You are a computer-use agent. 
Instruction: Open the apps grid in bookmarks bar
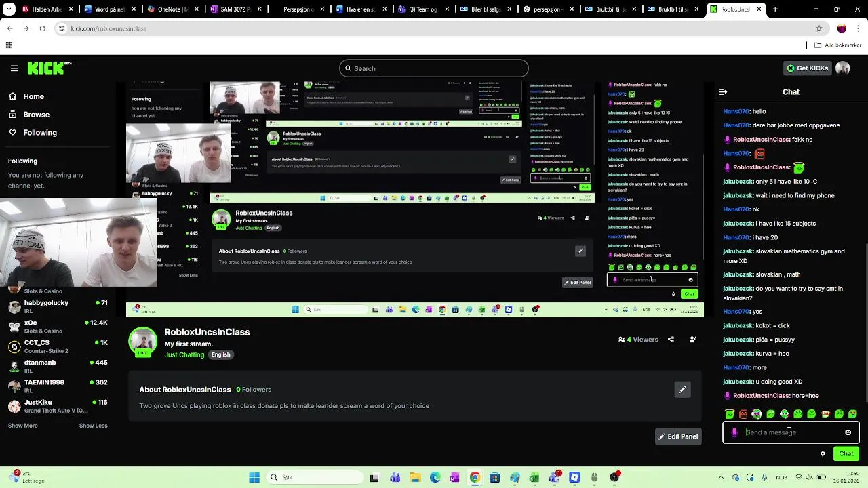9,45
